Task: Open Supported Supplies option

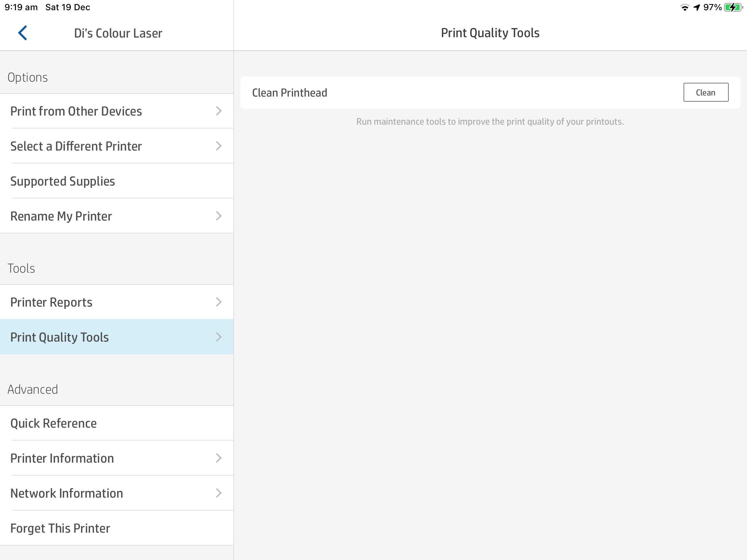Action: pos(63,181)
